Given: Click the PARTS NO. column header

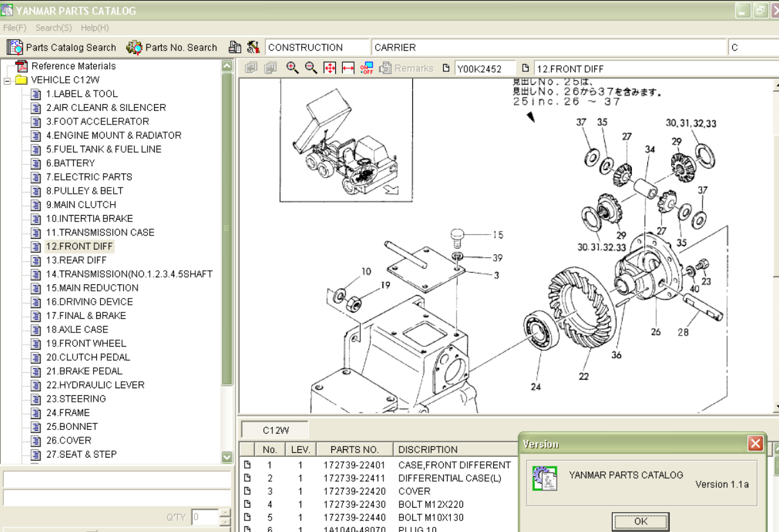Looking at the screenshot, I should click(x=354, y=449).
